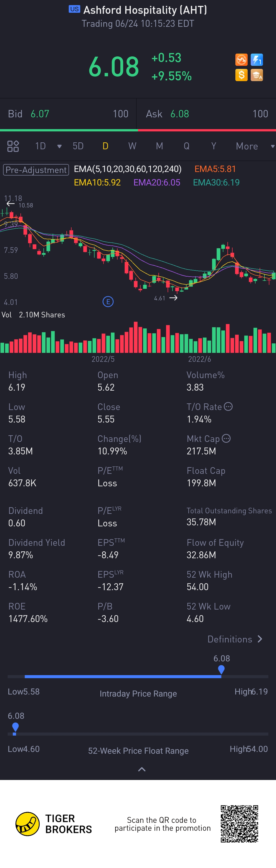Tap the Bid 6.07 quote
This screenshot has height=868, width=276.
coord(68,114)
